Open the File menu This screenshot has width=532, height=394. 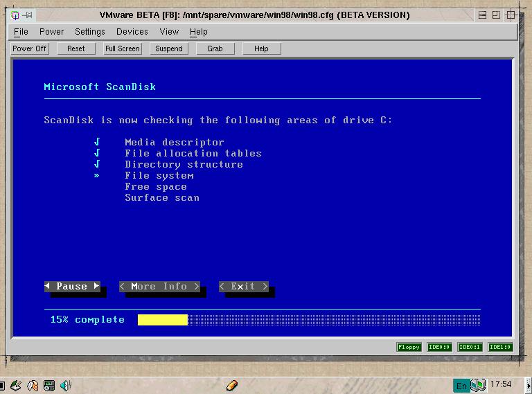[x=21, y=32]
